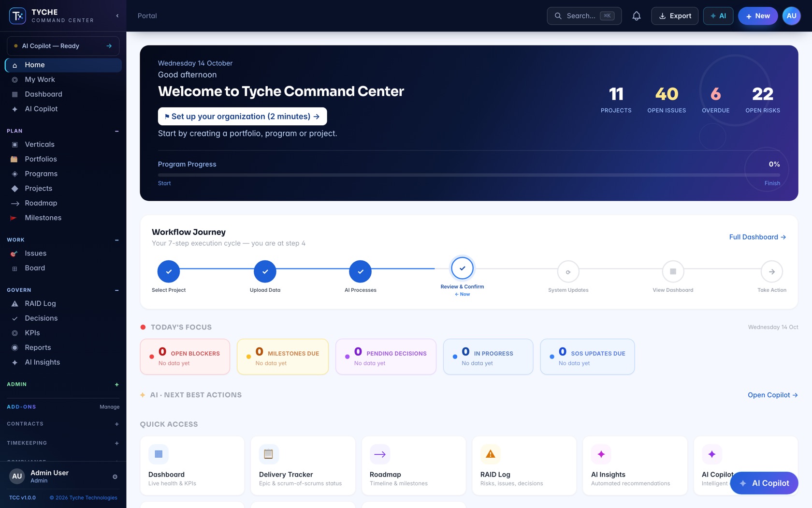The height and width of the screenshot is (508, 812).
Task: Click the Search input field
Action: point(584,16)
